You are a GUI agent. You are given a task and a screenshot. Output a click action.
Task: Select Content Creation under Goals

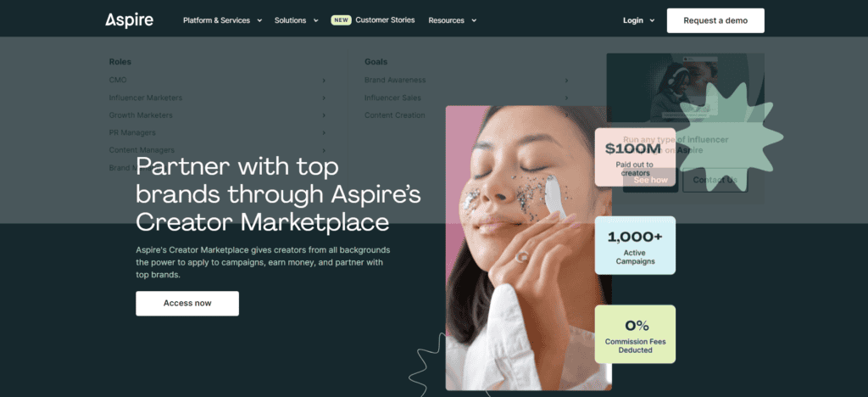click(395, 115)
